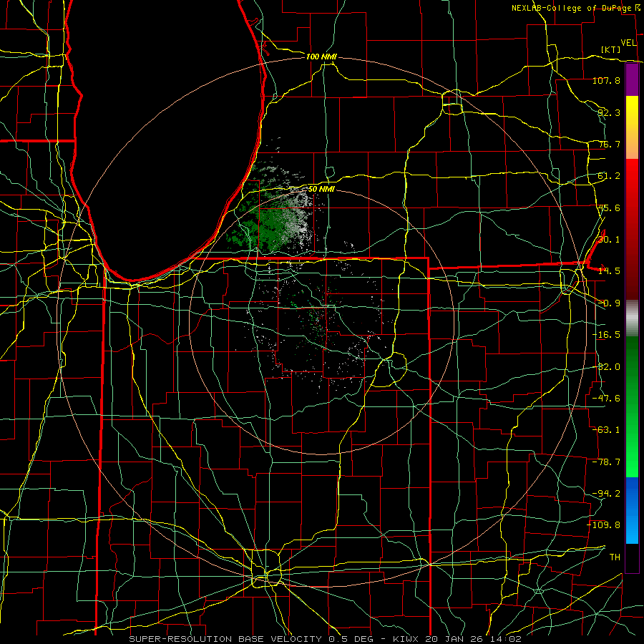Select the -47.6 legend value
The height and width of the screenshot is (644, 644).
[x=606, y=399]
